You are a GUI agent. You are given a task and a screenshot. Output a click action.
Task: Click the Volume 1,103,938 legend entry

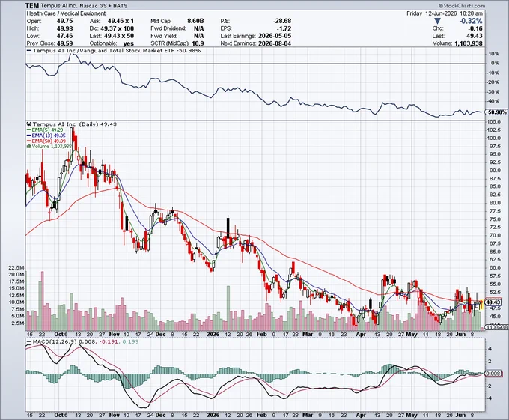click(x=49, y=147)
